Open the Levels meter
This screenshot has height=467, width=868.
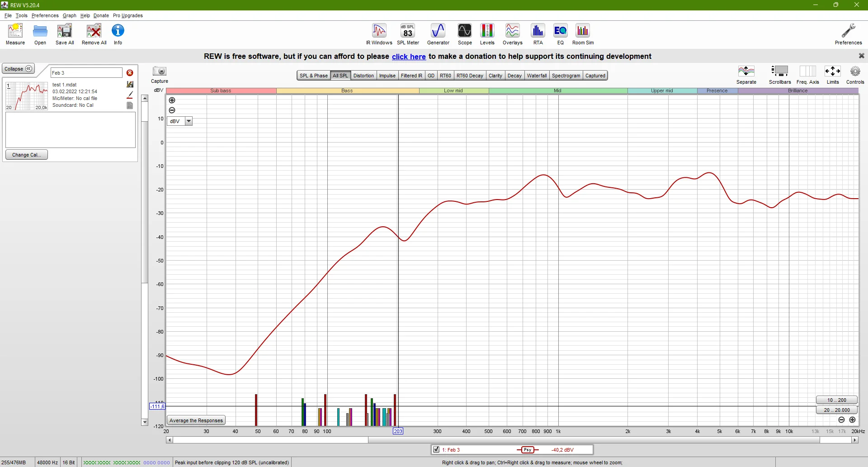tap(487, 34)
